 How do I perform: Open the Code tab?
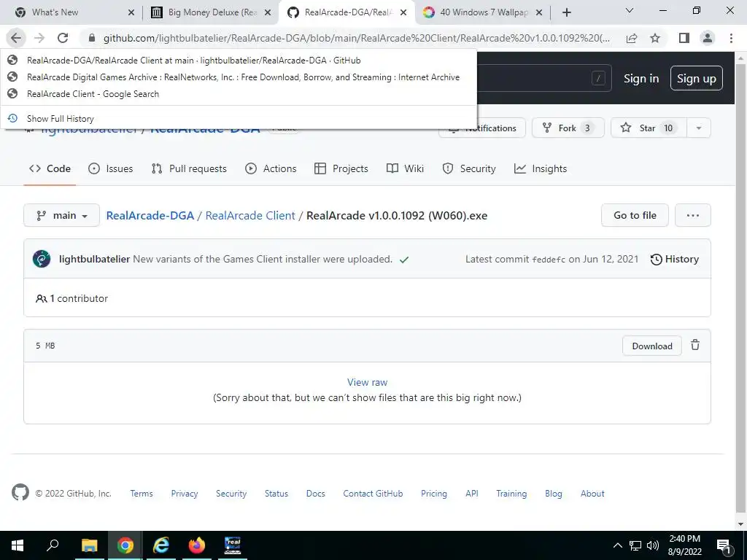[x=50, y=168]
